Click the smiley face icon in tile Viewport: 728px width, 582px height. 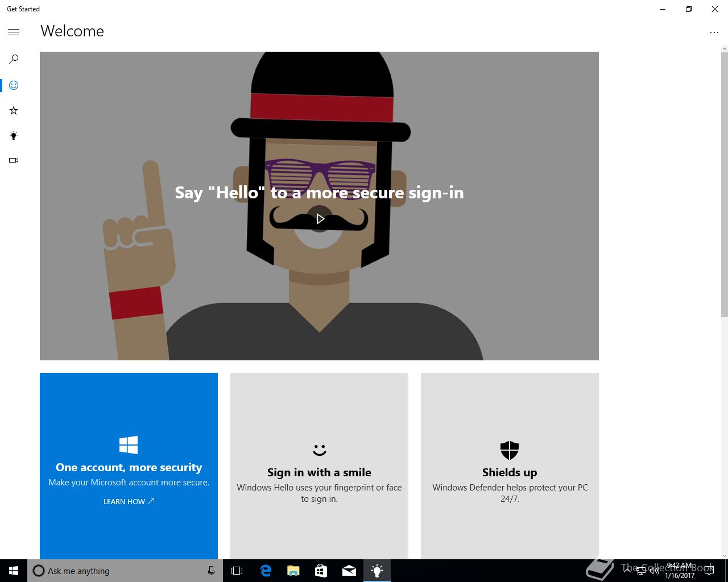(x=320, y=450)
